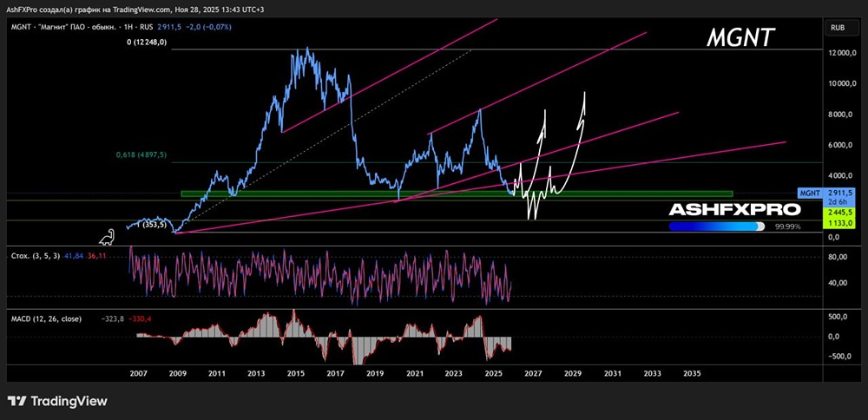Click the stochastic value 41,84
The width and height of the screenshot is (868, 420).
73,256
